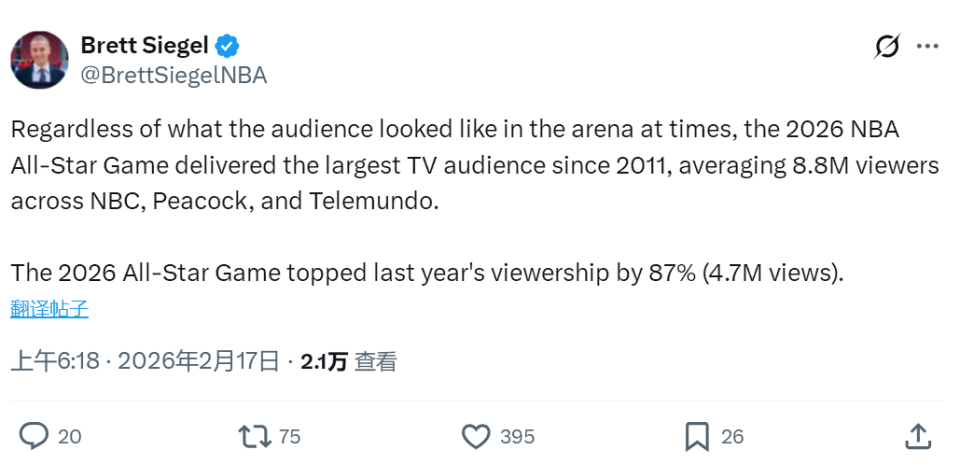The height and width of the screenshot is (464, 960).
Task: Click the reply speech bubble icon
Action: click(35, 436)
